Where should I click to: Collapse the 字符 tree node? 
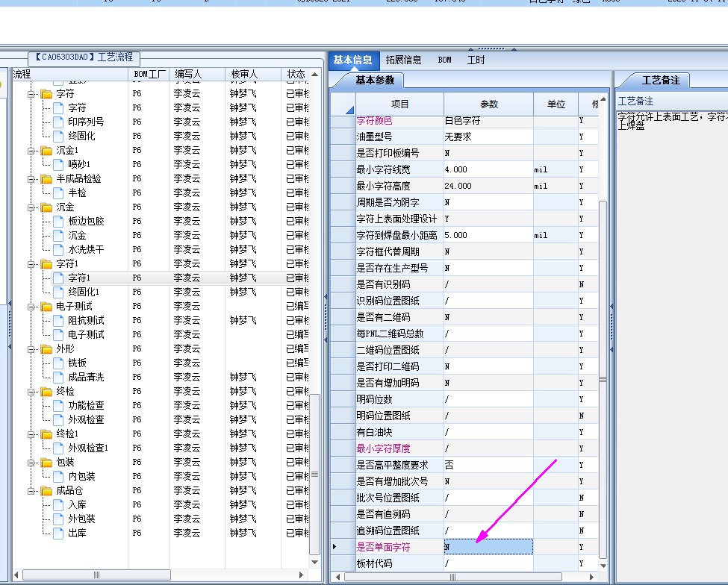[31, 94]
